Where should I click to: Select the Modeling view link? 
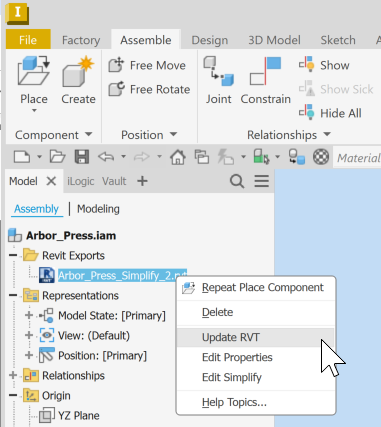[x=98, y=209]
